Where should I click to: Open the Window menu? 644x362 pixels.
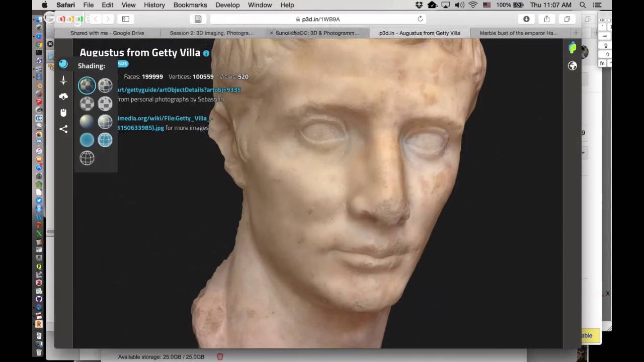pyautogui.click(x=260, y=5)
